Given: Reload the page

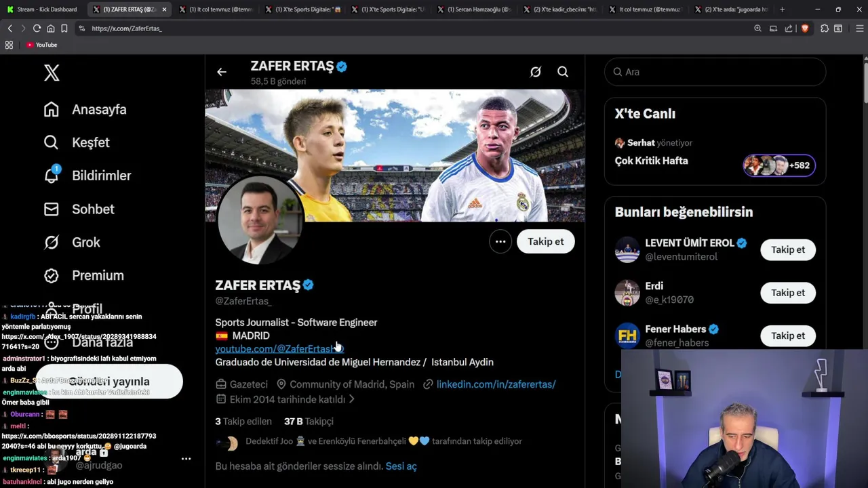Looking at the screenshot, I should click(x=37, y=28).
